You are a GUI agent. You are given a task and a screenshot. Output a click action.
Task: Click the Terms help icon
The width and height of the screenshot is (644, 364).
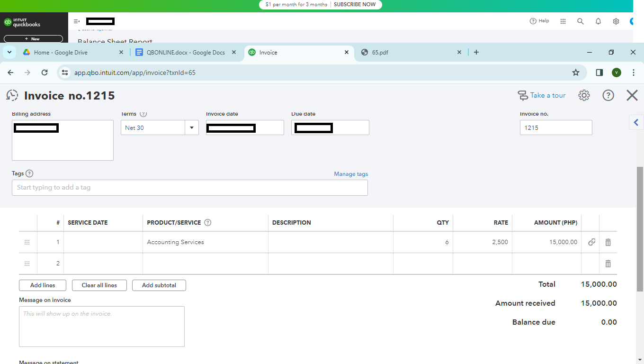point(143,114)
